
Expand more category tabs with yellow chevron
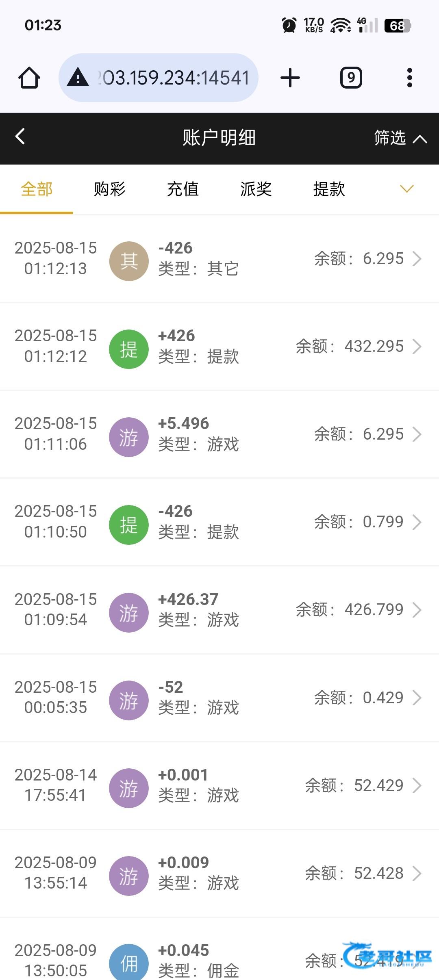point(406,189)
